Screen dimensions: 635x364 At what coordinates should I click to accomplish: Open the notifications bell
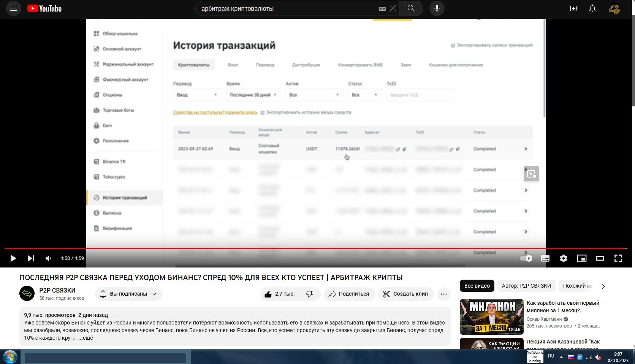pyautogui.click(x=592, y=8)
